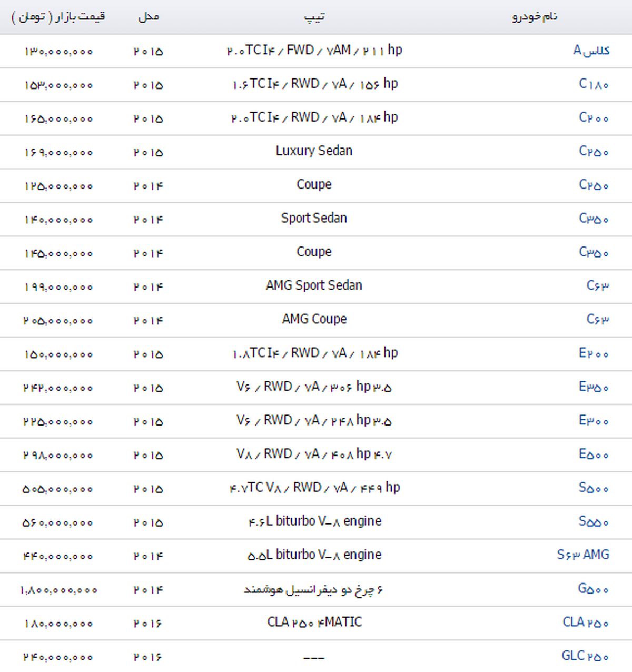Open the کلاس A car link
The height and width of the screenshot is (672, 632).
tap(591, 51)
